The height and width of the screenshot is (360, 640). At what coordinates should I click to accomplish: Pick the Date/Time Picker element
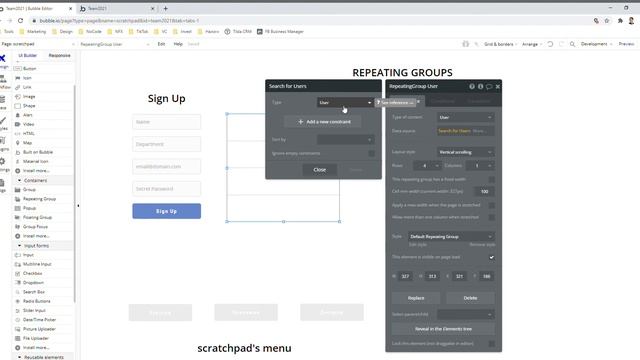(x=39, y=320)
